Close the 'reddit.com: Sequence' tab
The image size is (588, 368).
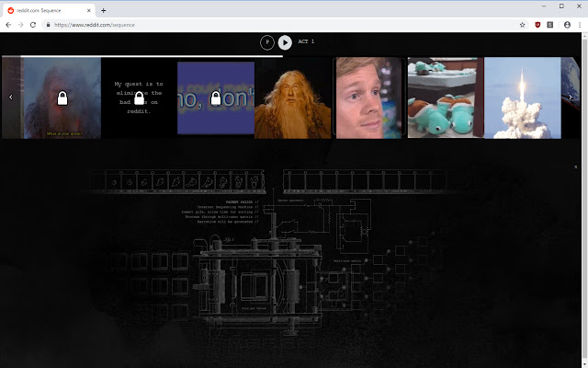[x=89, y=10]
